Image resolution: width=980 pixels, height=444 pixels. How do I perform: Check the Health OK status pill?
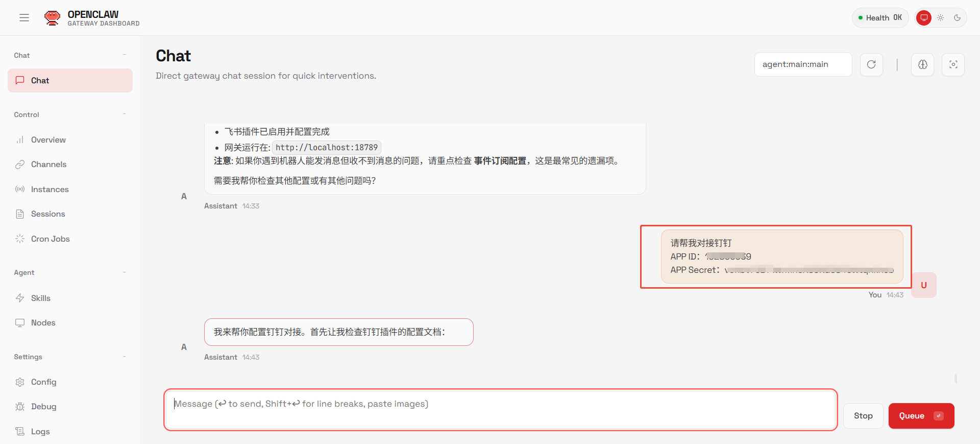880,18
